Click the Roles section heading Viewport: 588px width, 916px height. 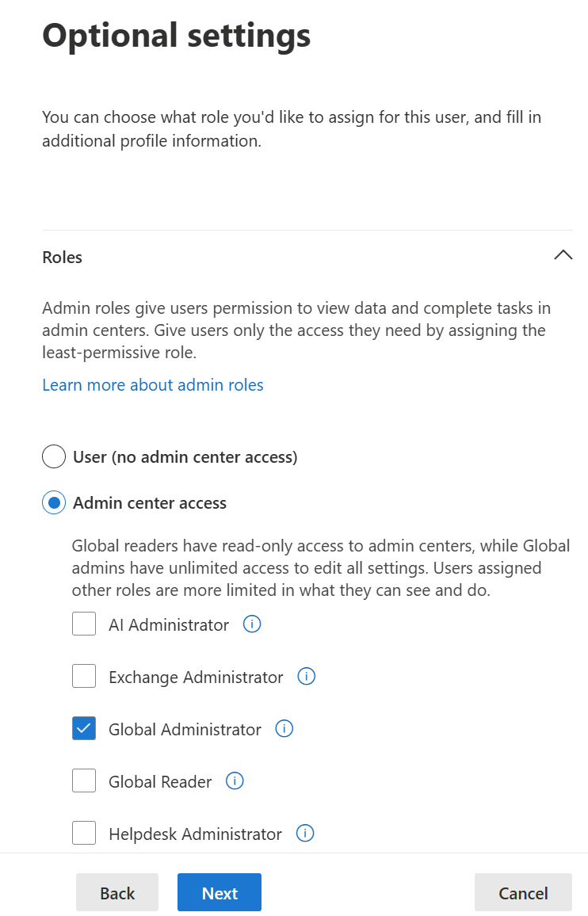click(x=63, y=258)
